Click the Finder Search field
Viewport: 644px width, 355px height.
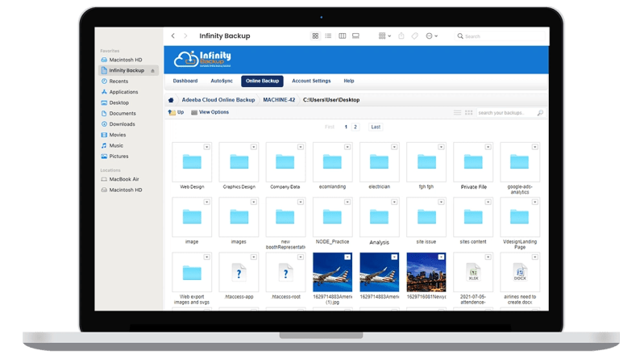point(500,36)
